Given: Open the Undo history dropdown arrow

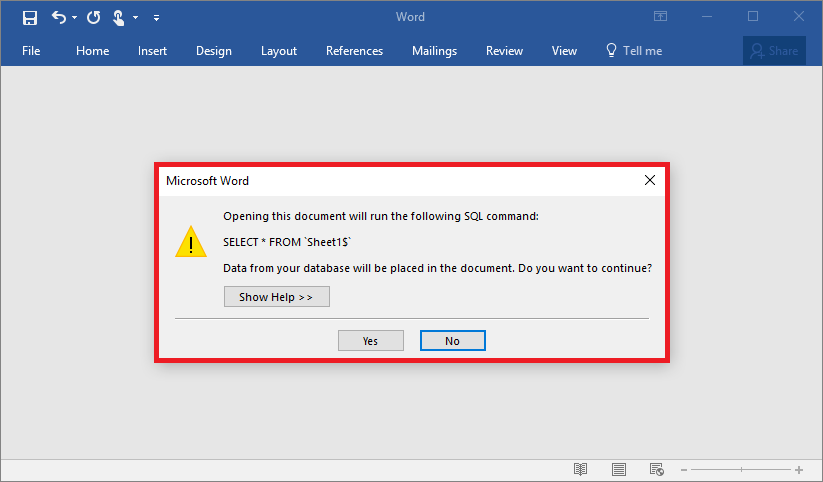Looking at the screenshot, I should coord(75,18).
